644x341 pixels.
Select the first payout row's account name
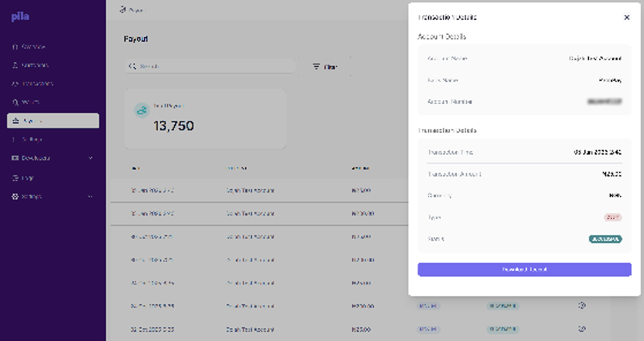click(250, 190)
